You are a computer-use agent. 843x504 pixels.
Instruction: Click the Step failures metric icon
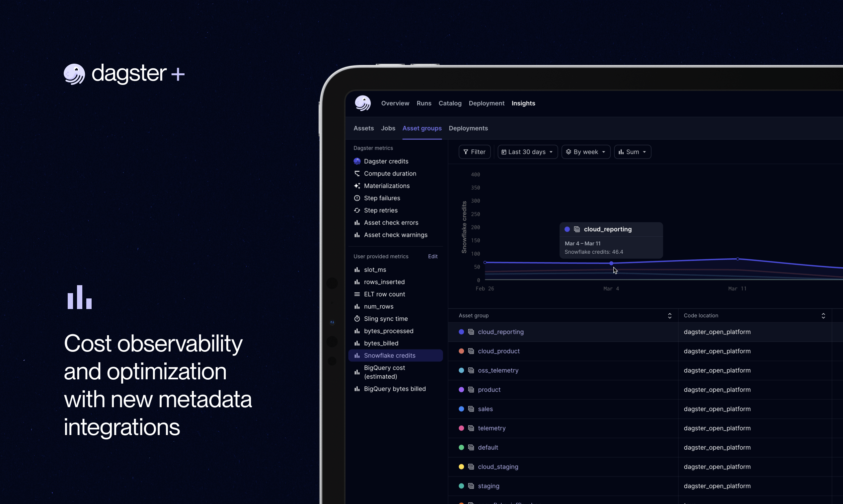[357, 198]
